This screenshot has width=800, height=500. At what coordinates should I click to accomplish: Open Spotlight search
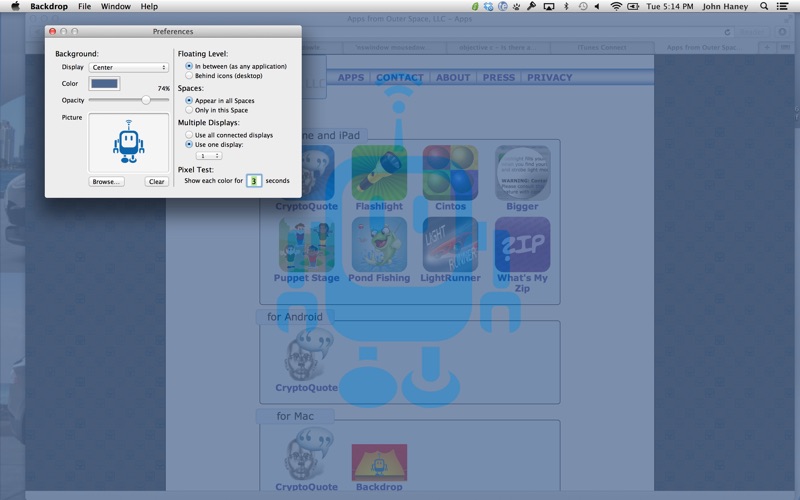tap(764, 6)
